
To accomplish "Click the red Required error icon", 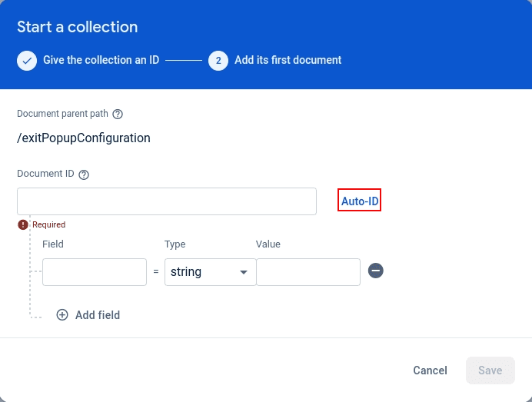I will click(x=24, y=224).
